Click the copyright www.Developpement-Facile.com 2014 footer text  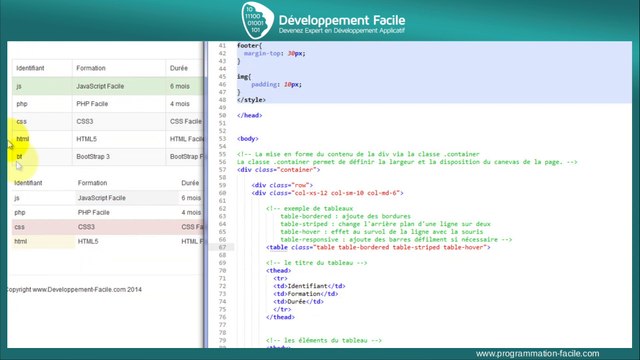point(74,289)
